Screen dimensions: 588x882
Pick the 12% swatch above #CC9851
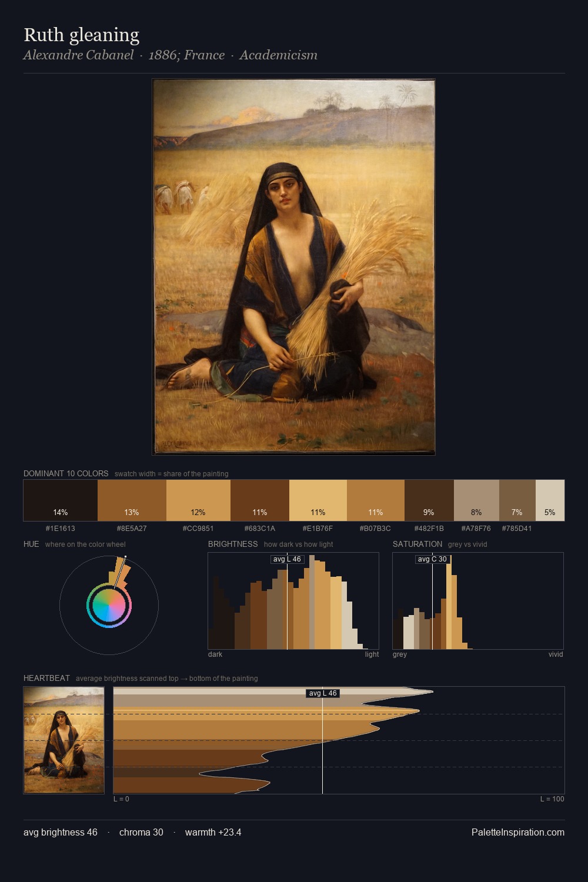point(198,500)
